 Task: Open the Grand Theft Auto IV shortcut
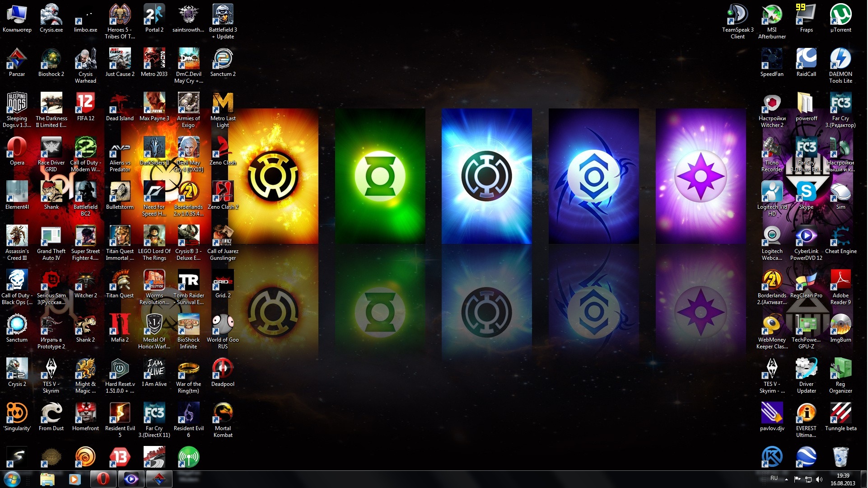pyautogui.click(x=51, y=243)
